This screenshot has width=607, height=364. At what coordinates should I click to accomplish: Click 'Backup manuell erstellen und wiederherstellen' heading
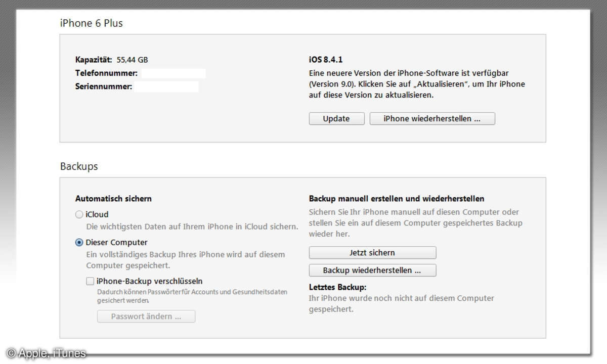pos(397,199)
